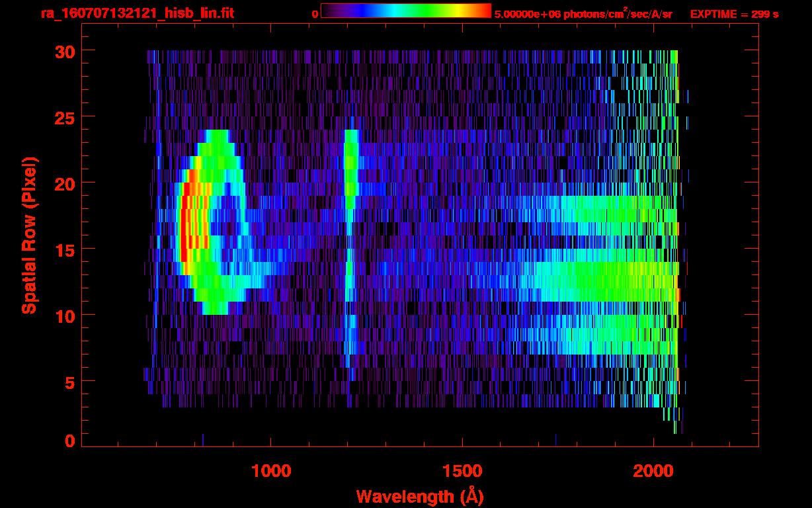Click the x-axis tick label 1000

click(270, 471)
